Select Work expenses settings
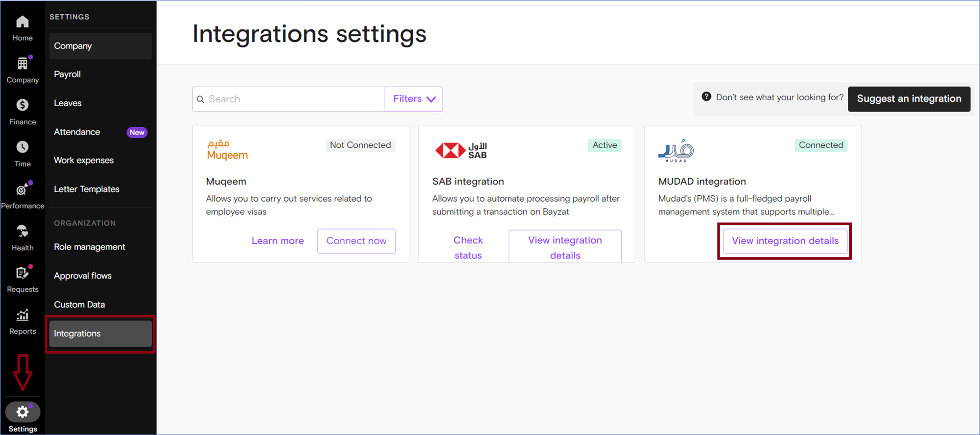This screenshot has height=435, width=980. click(x=100, y=160)
